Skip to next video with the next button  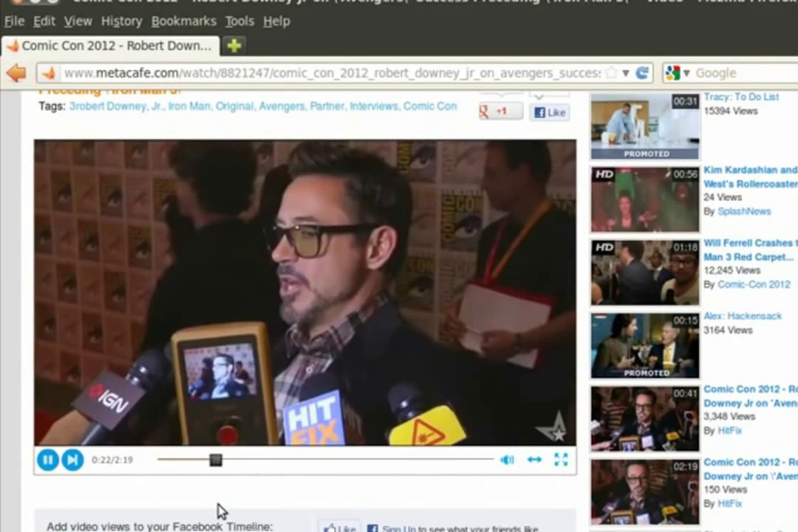tap(72, 460)
